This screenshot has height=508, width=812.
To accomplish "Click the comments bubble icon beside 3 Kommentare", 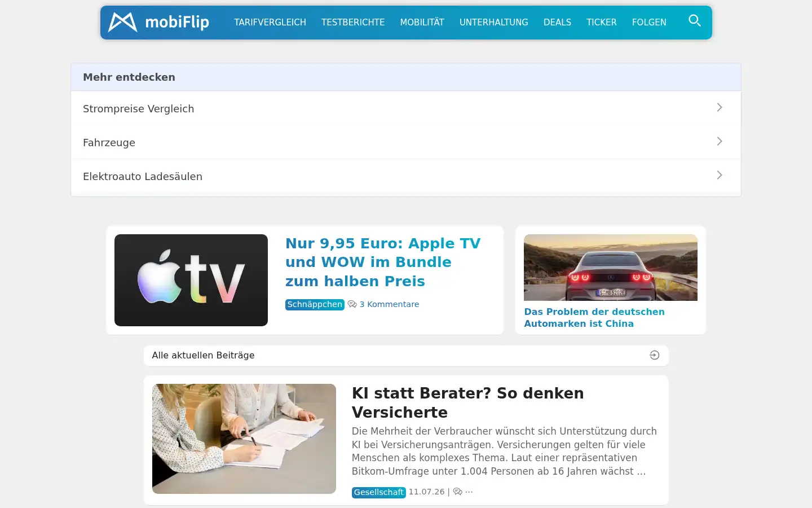I will (352, 304).
